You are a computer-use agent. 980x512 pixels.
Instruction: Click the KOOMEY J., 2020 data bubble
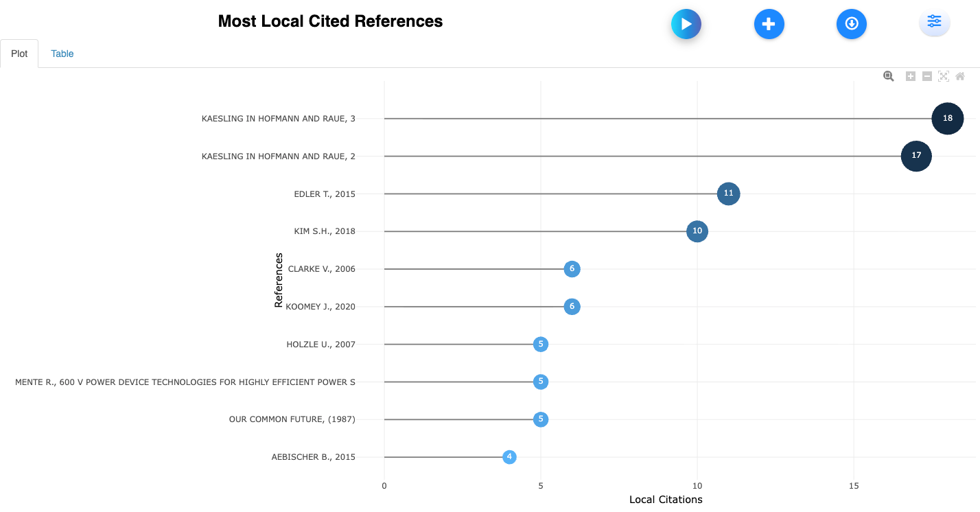pos(572,307)
